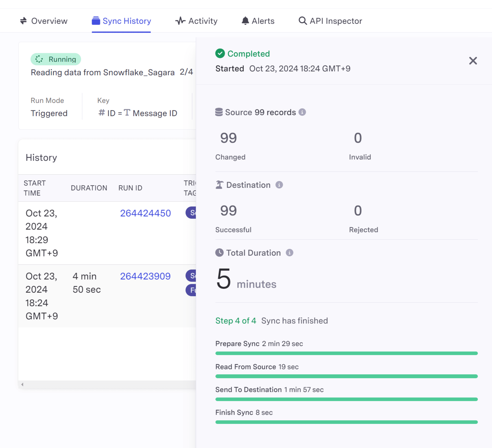This screenshot has width=492, height=448.
Task: Click the Changed count 99
Action: (228, 138)
